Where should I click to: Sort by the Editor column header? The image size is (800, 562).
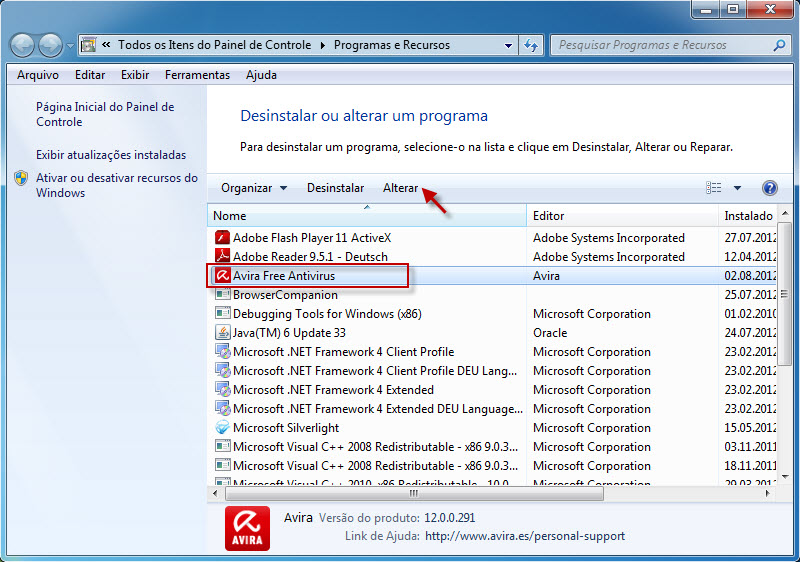pos(622,216)
